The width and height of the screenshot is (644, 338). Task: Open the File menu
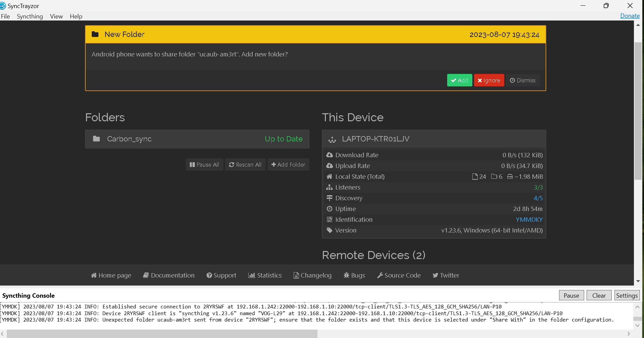(x=5, y=16)
